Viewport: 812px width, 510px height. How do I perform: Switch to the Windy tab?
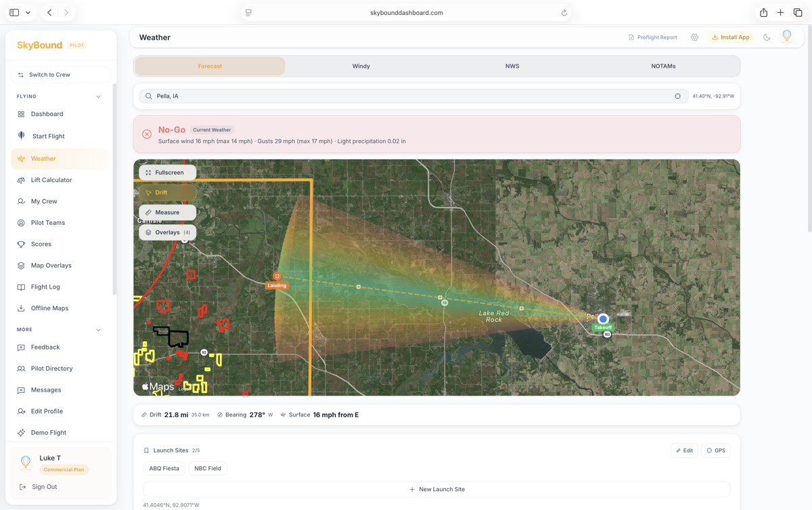point(361,66)
